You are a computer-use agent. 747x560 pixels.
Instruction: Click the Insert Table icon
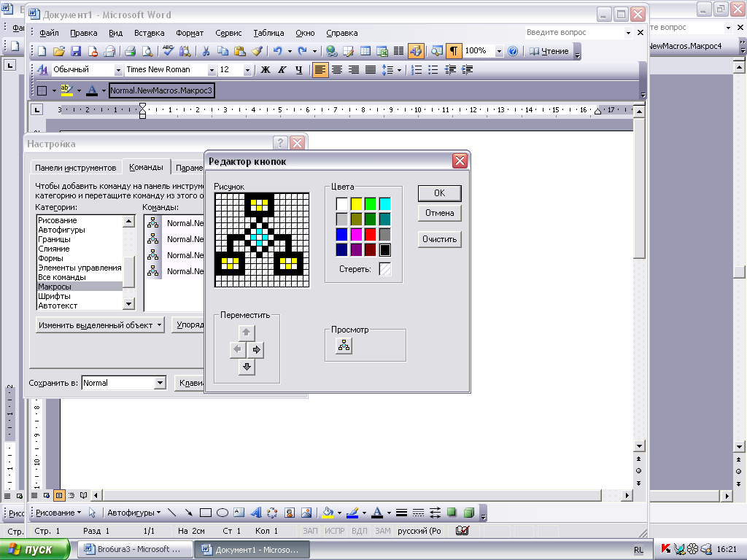tap(365, 51)
